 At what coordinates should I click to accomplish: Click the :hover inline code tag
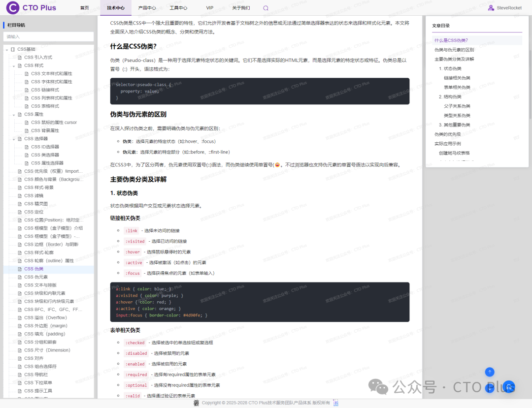point(133,252)
